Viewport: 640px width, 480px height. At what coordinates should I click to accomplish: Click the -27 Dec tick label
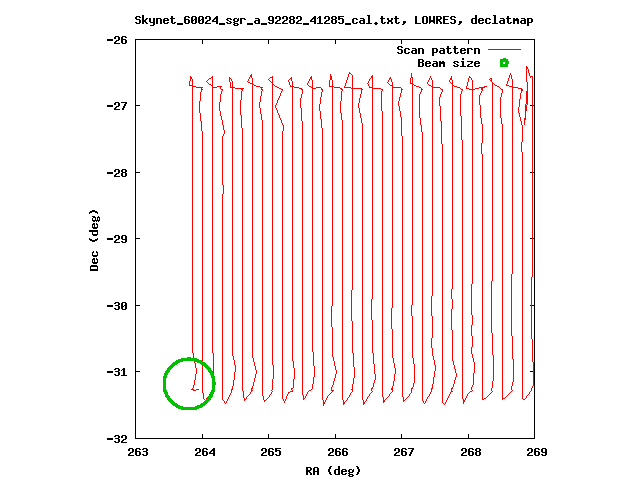click(117, 106)
